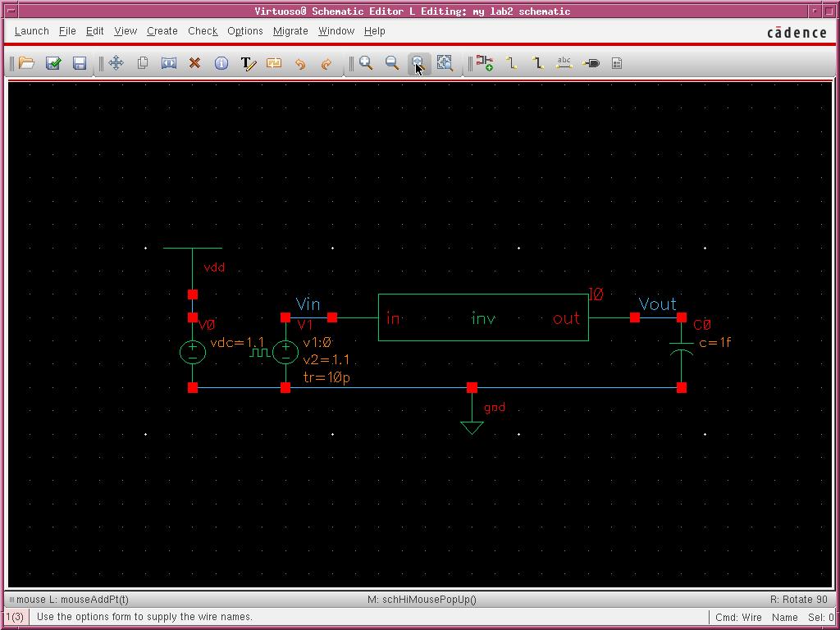Open the File menu

(67, 31)
